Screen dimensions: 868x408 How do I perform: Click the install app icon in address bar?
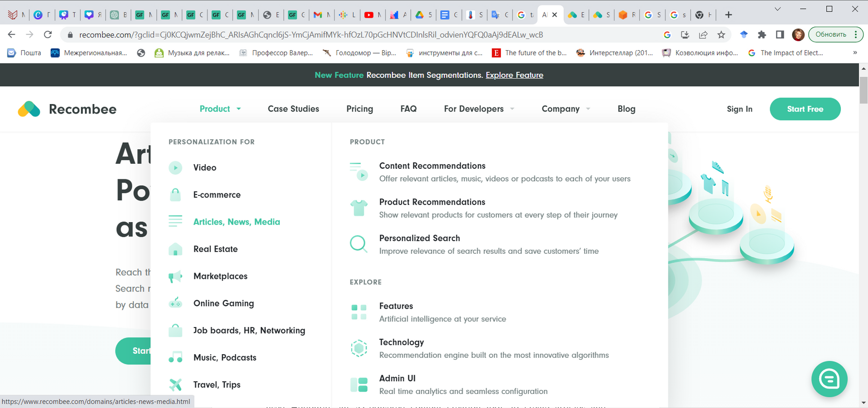[x=685, y=35]
